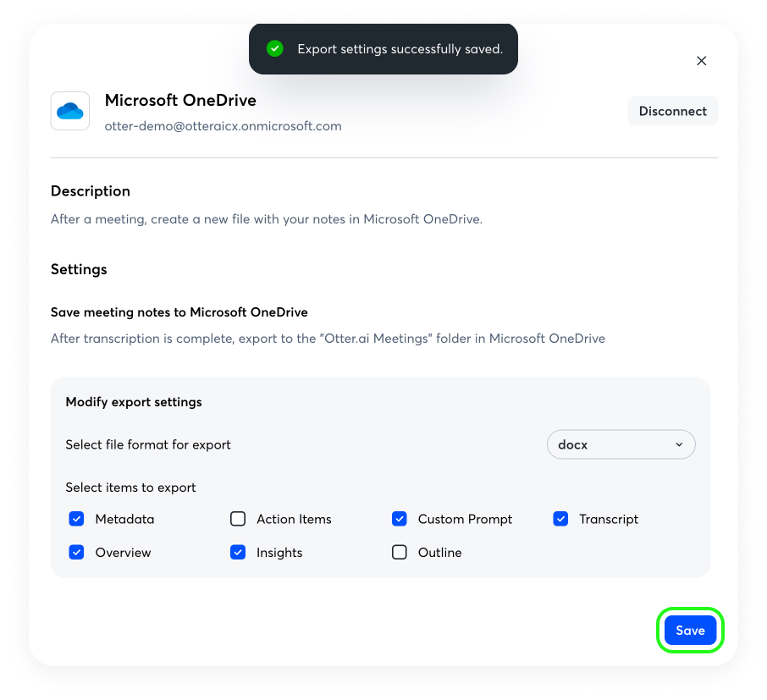The width and height of the screenshot is (767, 700).
Task: Click the 'Modify export settings' heading
Action: [x=134, y=402]
